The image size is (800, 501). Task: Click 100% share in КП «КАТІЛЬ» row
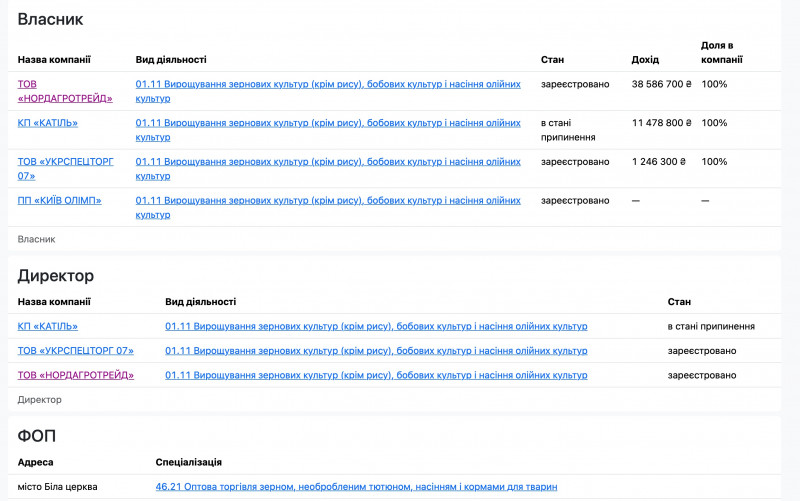click(x=714, y=123)
